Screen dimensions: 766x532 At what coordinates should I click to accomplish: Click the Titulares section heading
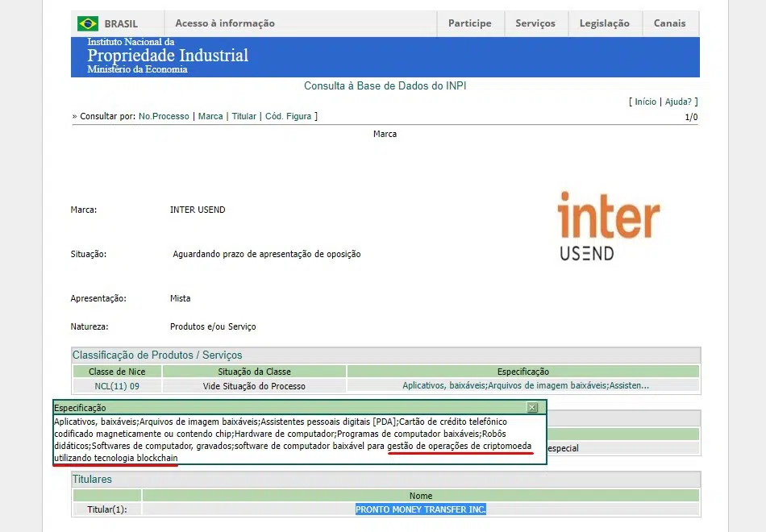(92, 480)
